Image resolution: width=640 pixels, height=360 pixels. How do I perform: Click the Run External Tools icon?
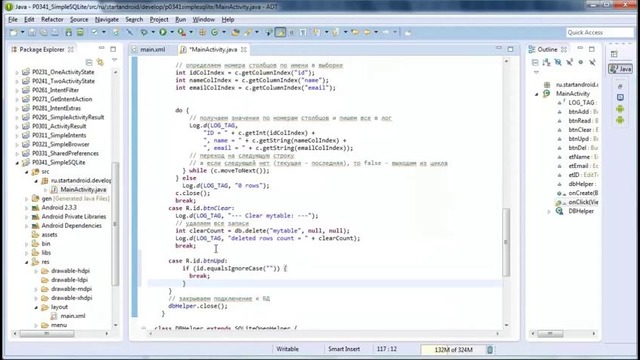182,32
